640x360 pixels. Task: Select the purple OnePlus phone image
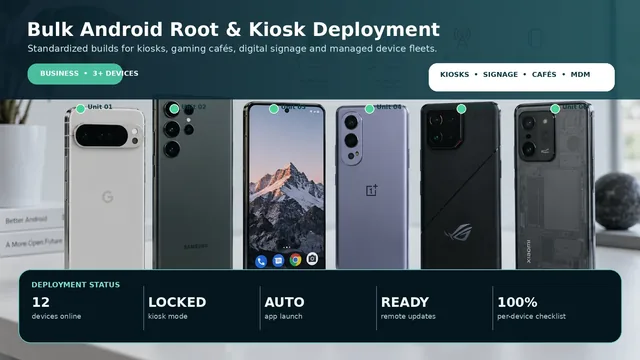coord(372,187)
